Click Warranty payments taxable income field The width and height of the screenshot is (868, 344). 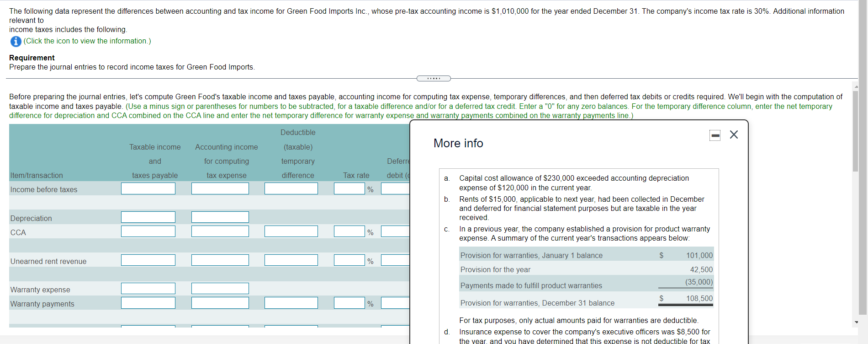(148, 303)
